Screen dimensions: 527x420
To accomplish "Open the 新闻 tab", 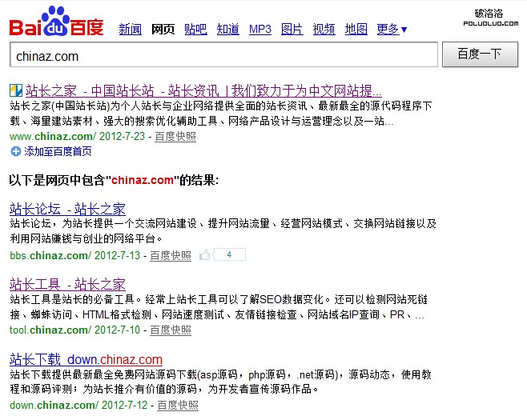I will click(130, 30).
